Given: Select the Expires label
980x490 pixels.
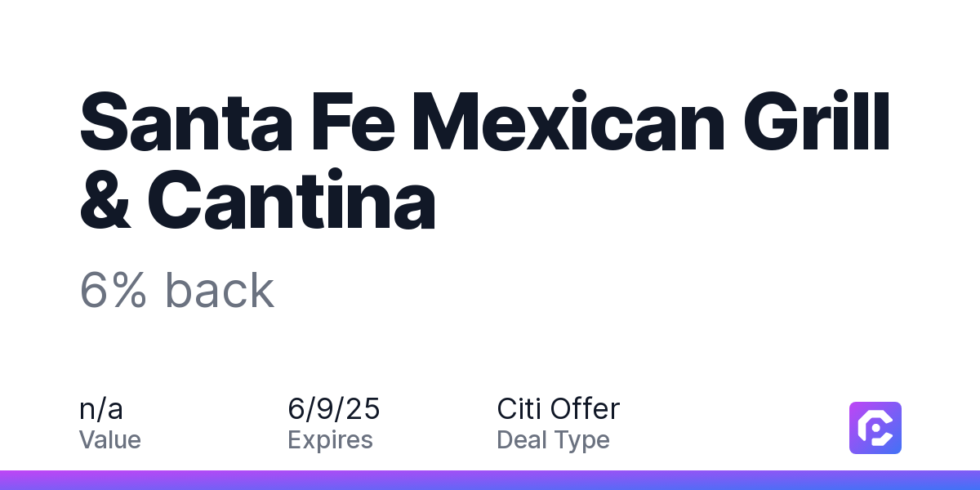Looking at the screenshot, I should [x=330, y=441].
